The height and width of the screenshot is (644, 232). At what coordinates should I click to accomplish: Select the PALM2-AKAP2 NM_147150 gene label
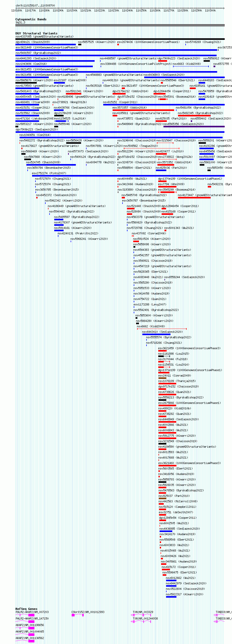32,618
